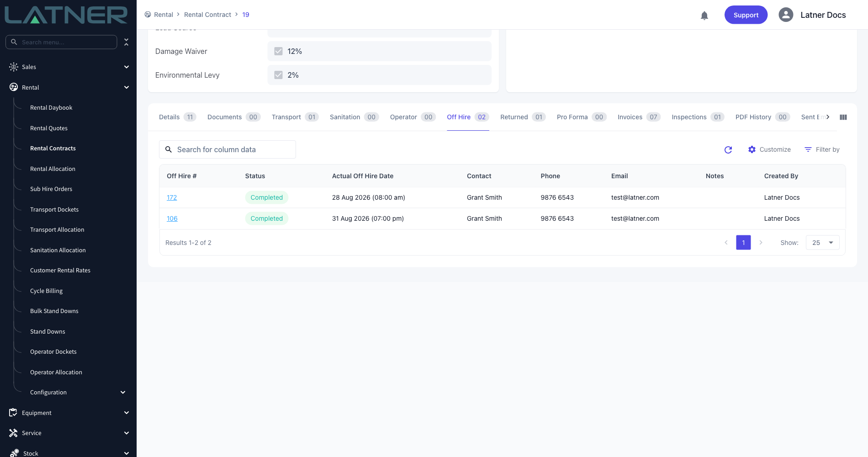Switch to the Pro Forma tab
The image size is (868, 457).
(x=582, y=117)
